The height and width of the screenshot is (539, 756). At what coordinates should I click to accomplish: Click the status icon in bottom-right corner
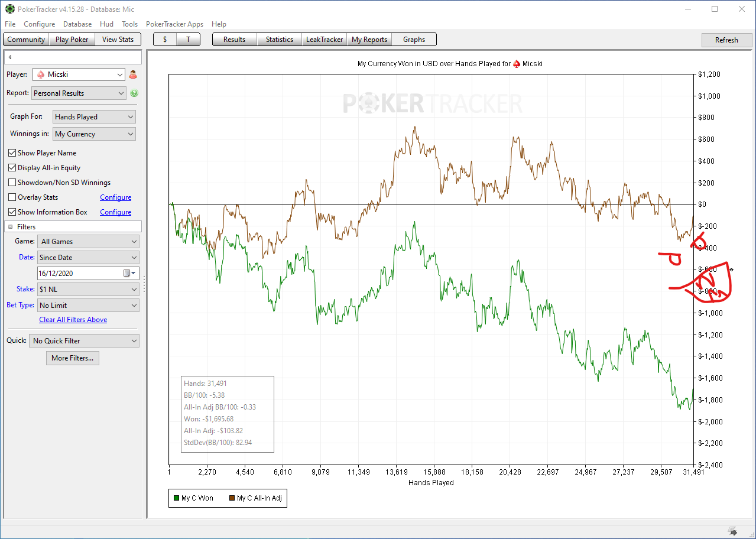click(x=732, y=531)
